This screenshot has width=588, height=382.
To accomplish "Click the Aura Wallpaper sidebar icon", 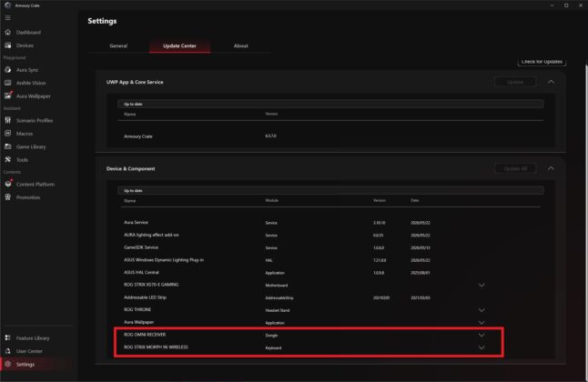I will pyautogui.click(x=8, y=95).
